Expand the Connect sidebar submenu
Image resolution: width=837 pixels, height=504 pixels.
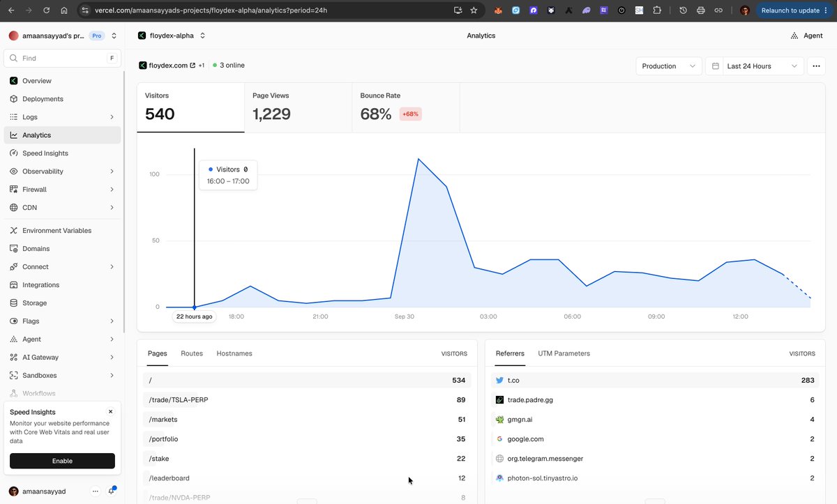[x=112, y=267]
